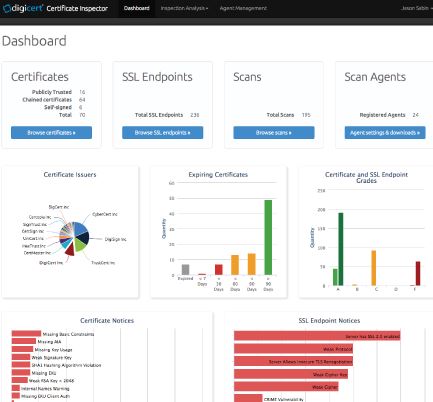433x402 pixels.
Task: Select the red 30 Days expiring bar
Action: [219, 270]
